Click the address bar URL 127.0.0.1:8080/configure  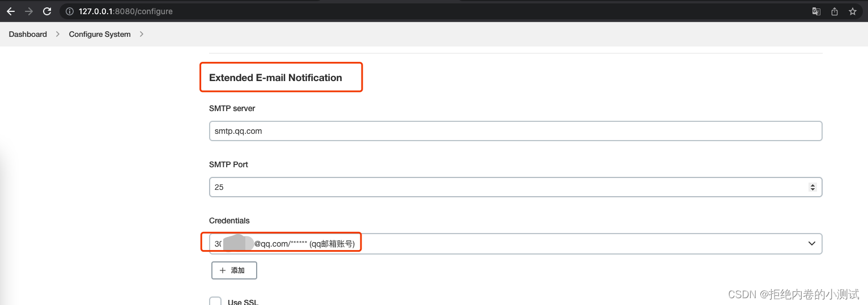pyautogui.click(x=126, y=11)
